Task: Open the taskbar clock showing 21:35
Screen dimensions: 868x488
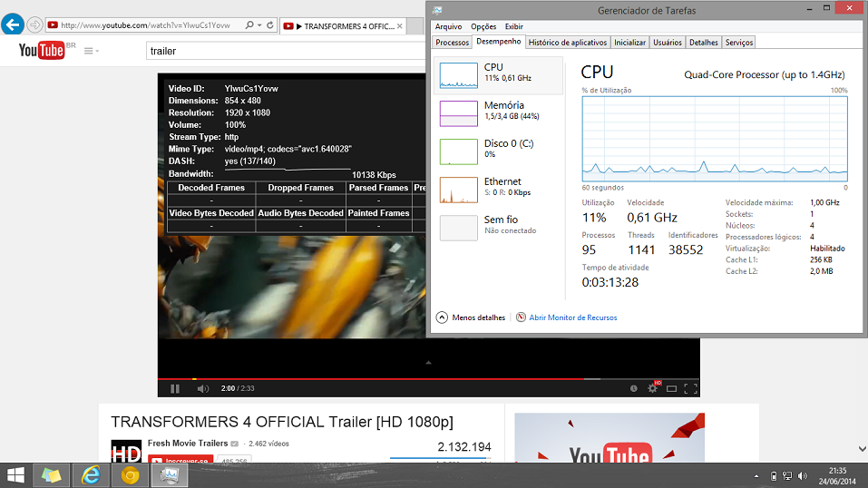Action: 837,476
